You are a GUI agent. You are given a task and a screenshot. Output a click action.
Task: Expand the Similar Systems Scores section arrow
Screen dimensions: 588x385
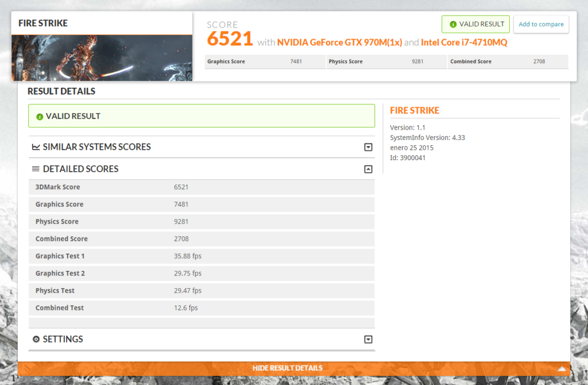pos(368,147)
